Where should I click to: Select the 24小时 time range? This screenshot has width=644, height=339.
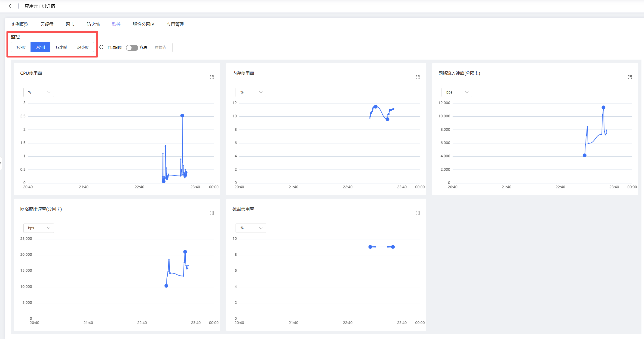[x=83, y=47]
